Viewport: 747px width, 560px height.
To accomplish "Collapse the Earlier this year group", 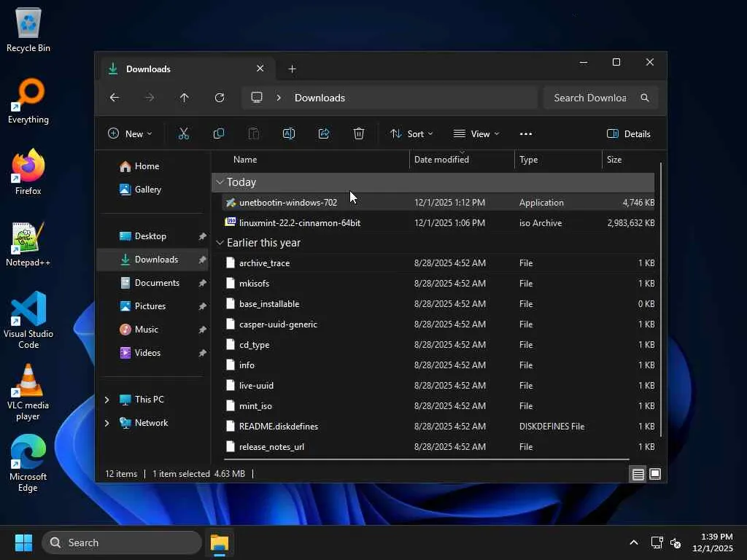I will coord(220,243).
